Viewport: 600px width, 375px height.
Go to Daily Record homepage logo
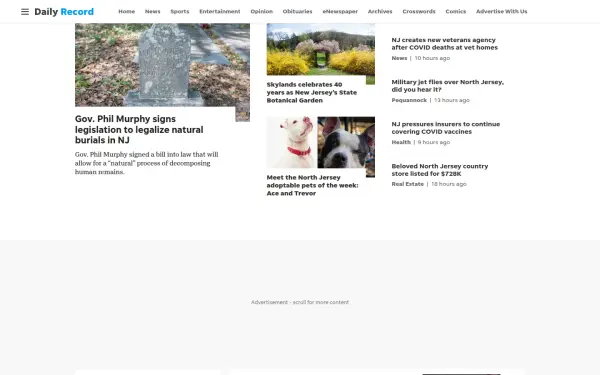(64, 12)
